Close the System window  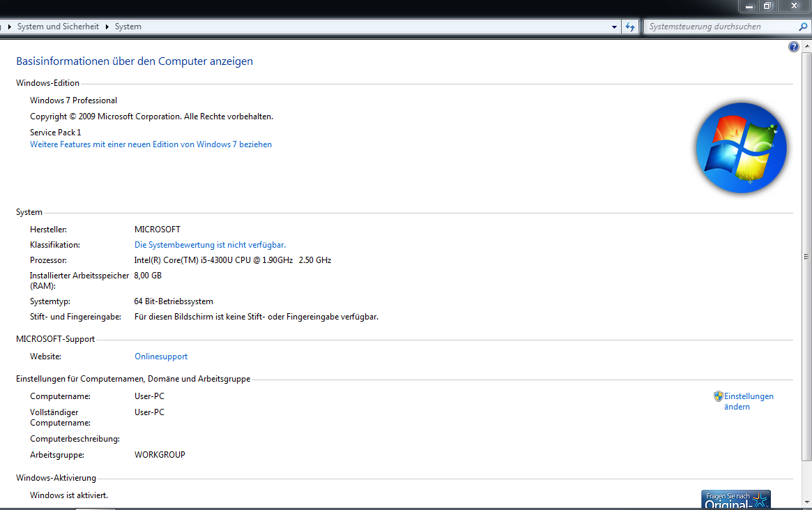pyautogui.click(x=794, y=6)
